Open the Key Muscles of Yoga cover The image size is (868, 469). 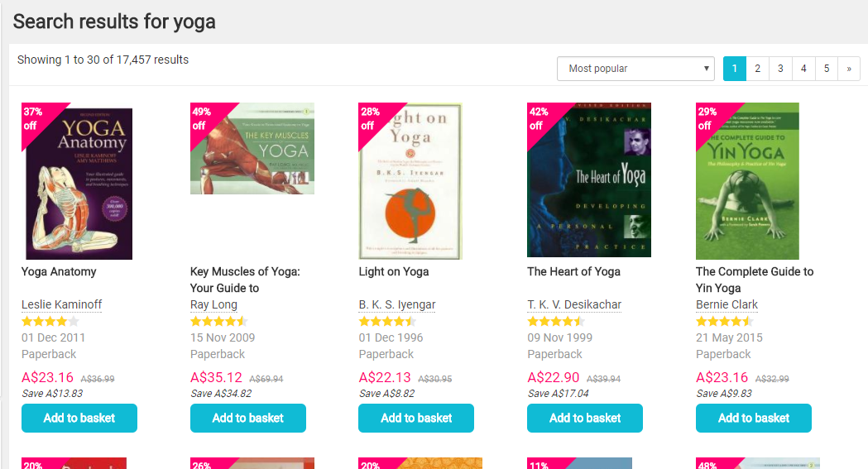252,149
